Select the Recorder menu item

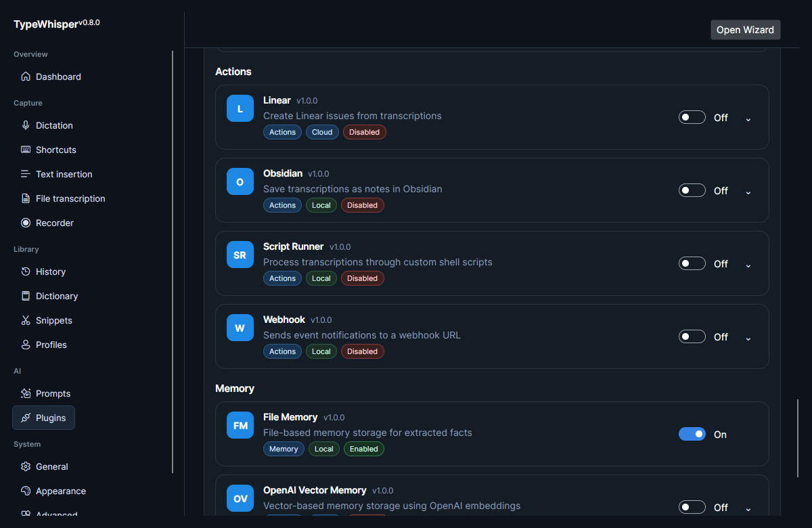point(47,223)
